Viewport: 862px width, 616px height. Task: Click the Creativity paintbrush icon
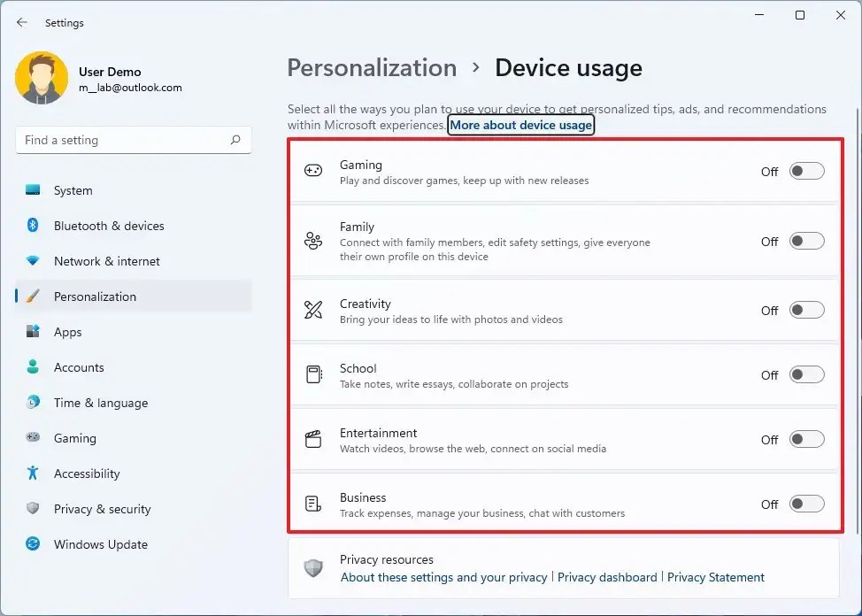pos(312,310)
